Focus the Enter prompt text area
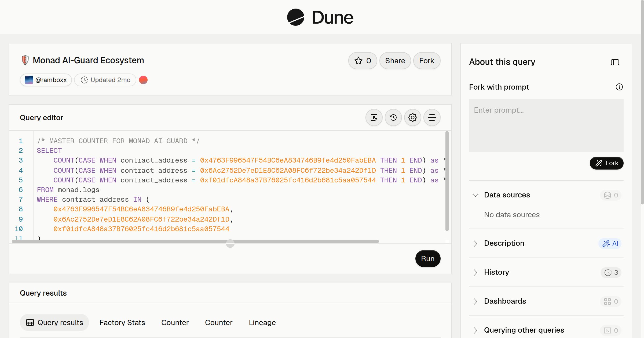This screenshot has width=644, height=338. click(x=546, y=126)
